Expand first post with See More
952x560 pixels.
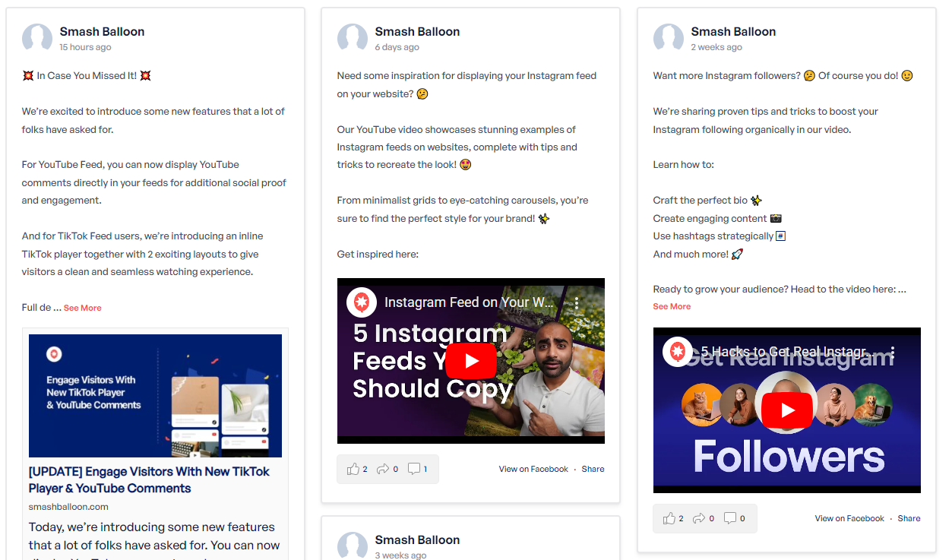[82, 308]
